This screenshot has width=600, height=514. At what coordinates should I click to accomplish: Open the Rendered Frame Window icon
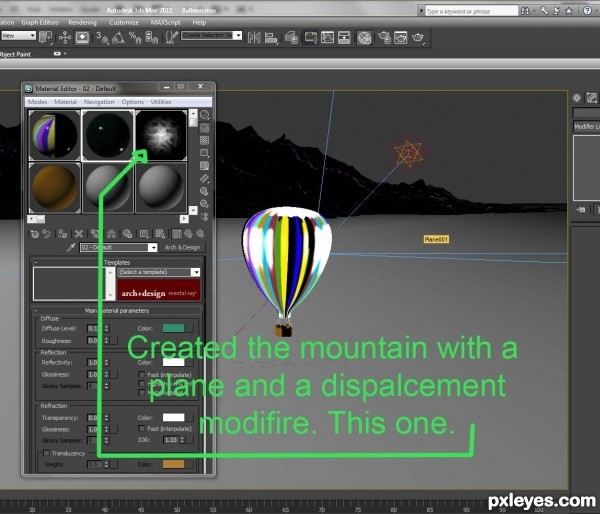click(401, 38)
